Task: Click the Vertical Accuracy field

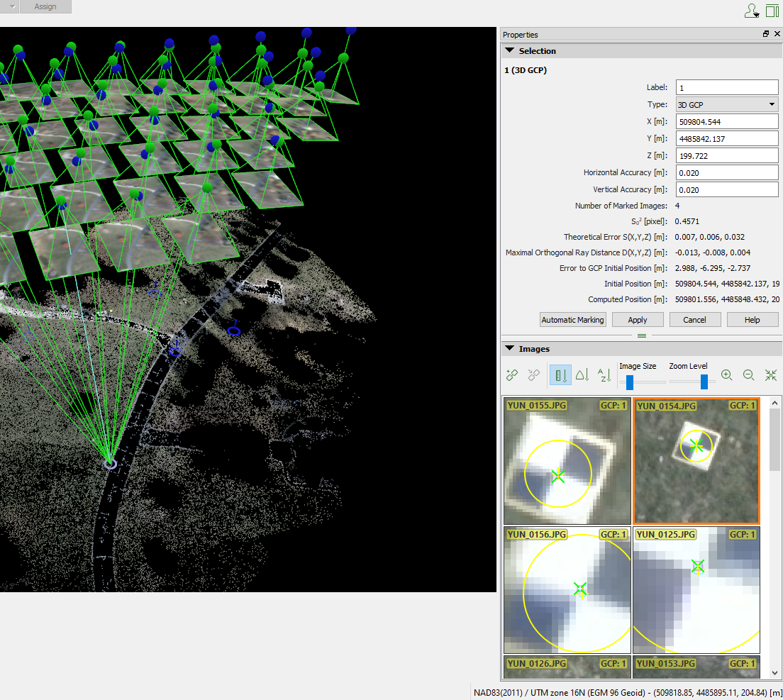Action: pyautogui.click(x=727, y=190)
